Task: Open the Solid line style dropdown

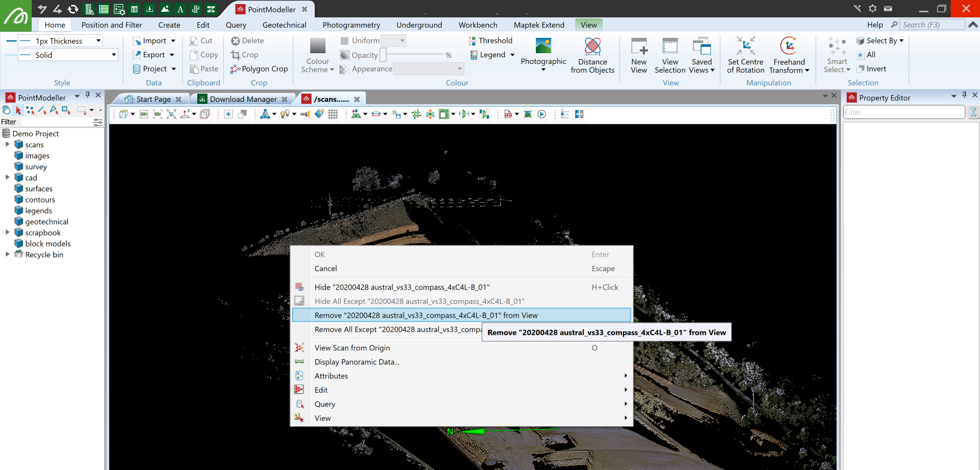Action: point(113,55)
